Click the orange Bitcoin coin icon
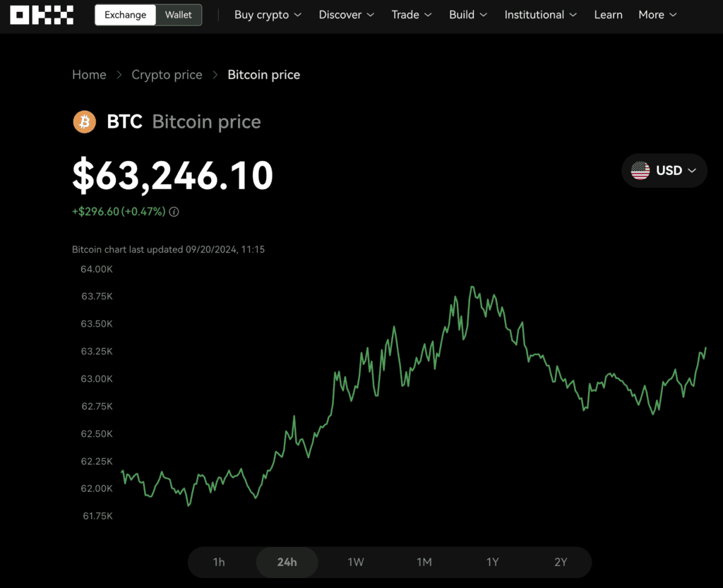Viewport: 723px width, 588px height. click(x=85, y=121)
